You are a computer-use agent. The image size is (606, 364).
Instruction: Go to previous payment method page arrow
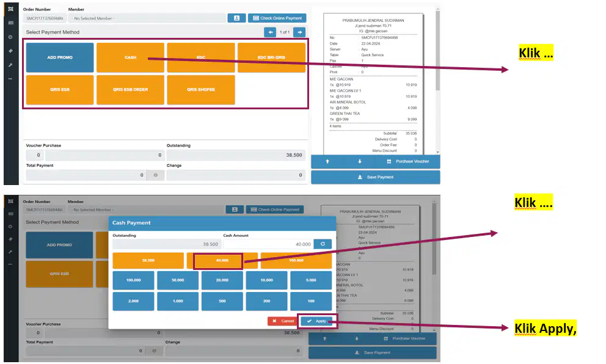coord(270,32)
